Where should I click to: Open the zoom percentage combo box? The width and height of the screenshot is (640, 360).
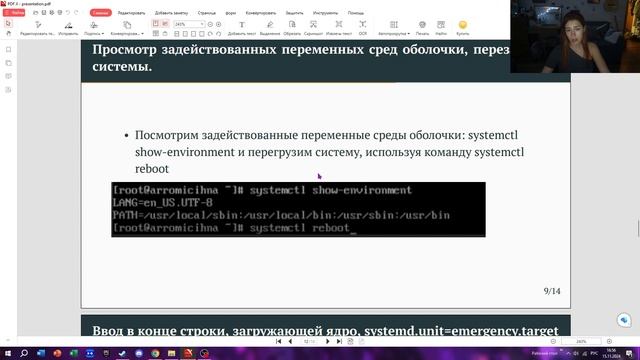pos(189,24)
